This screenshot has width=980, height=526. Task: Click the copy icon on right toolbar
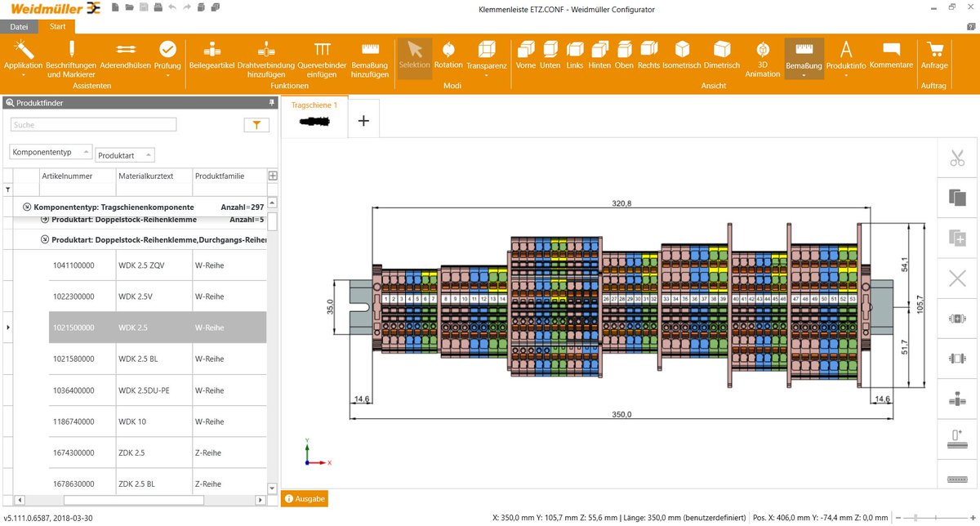[x=957, y=198]
